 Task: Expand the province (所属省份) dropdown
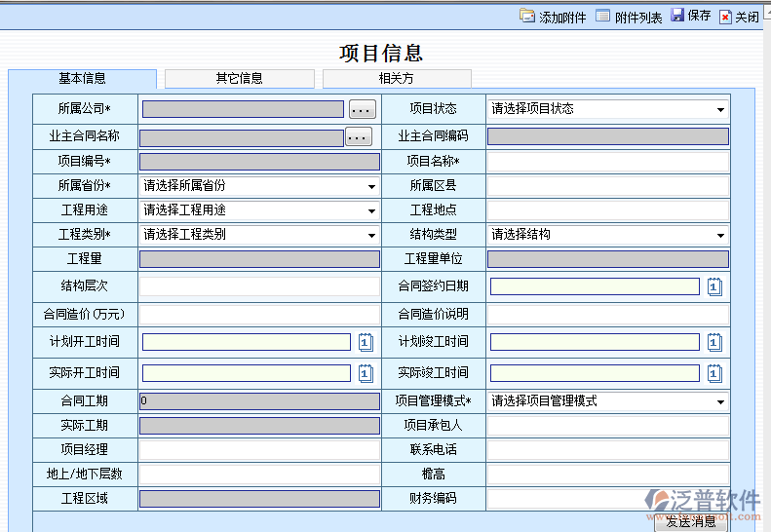tap(371, 186)
